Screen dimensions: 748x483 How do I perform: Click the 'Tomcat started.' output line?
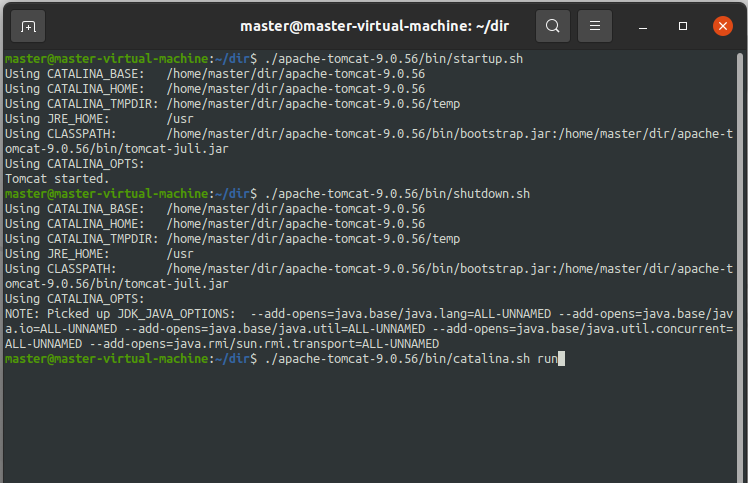[57, 179]
